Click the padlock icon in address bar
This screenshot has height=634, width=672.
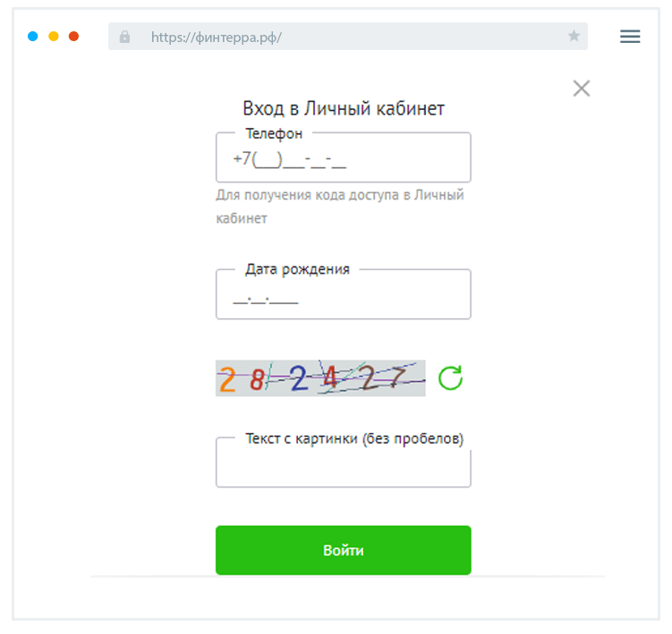point(124,37)
